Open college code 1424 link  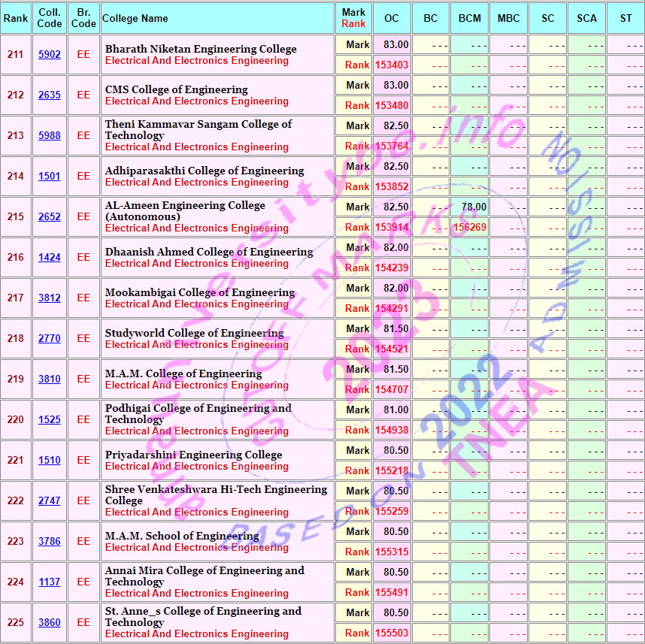50,258
